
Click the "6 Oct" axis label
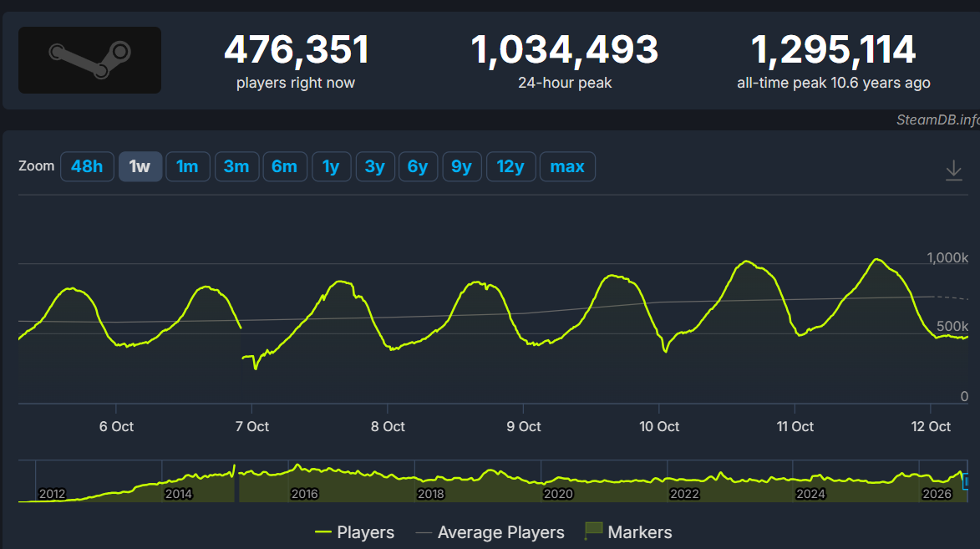tap(116, 426)
